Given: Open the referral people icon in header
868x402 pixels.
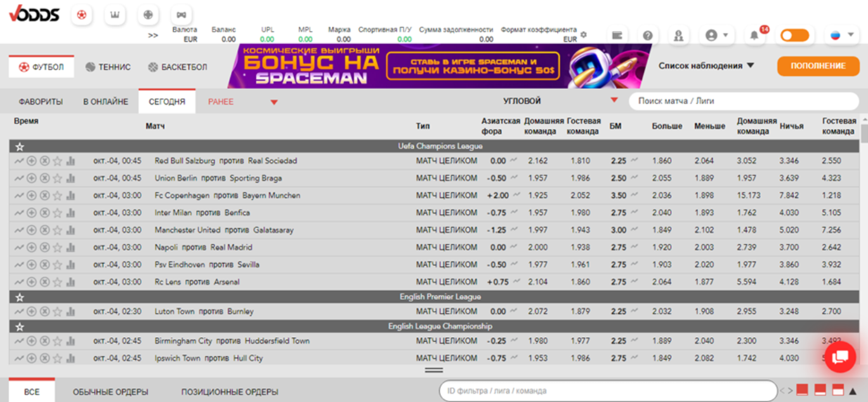Looking at the screenshot, I should [x=679, y=36].
